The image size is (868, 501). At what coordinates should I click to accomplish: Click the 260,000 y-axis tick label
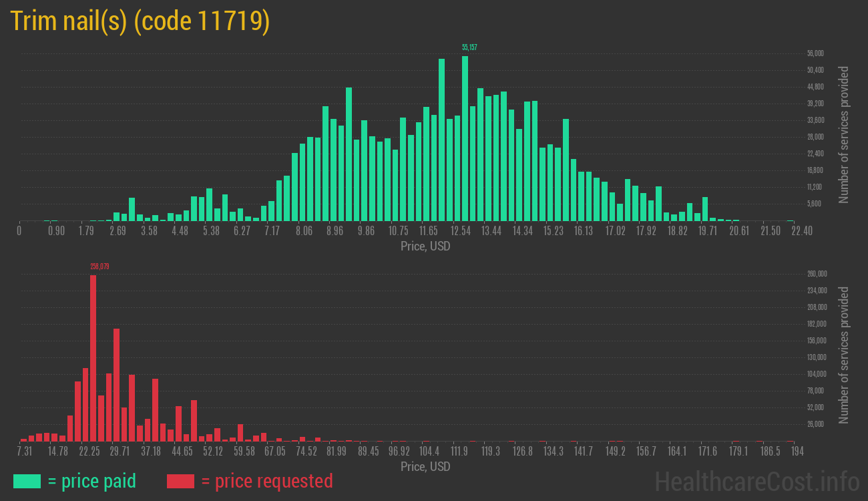[817, 274]
